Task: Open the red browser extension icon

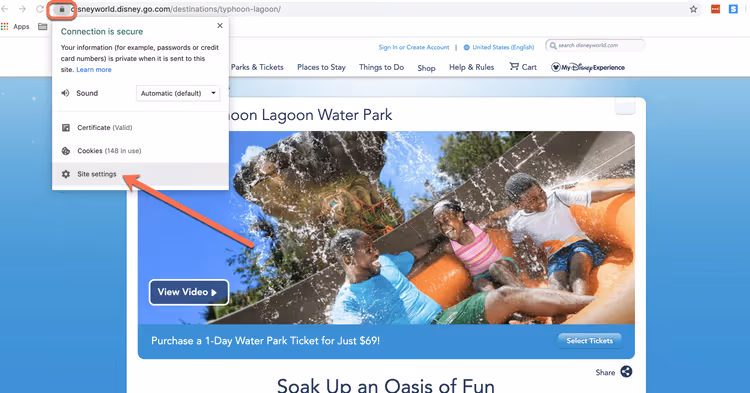Action: (716, 9)
